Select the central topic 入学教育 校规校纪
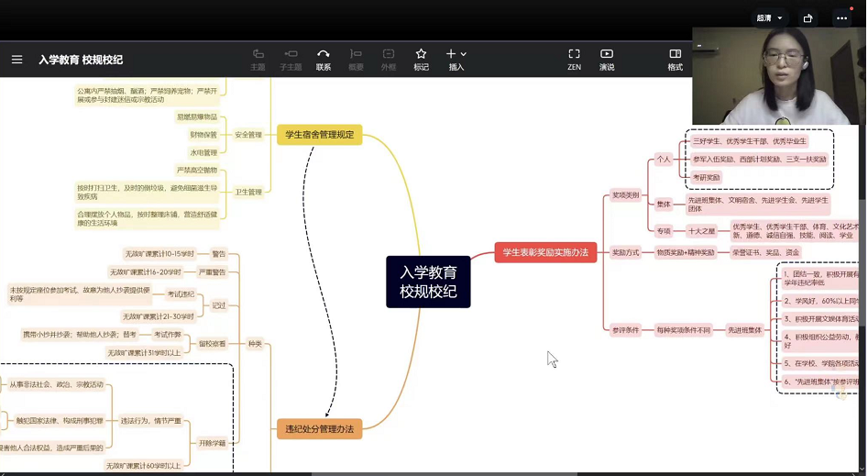 428,282
